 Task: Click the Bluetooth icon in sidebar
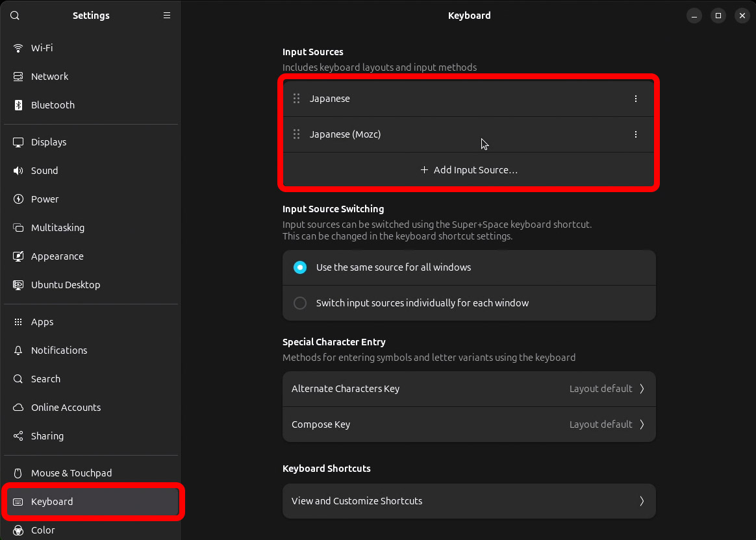pos(18,105)
